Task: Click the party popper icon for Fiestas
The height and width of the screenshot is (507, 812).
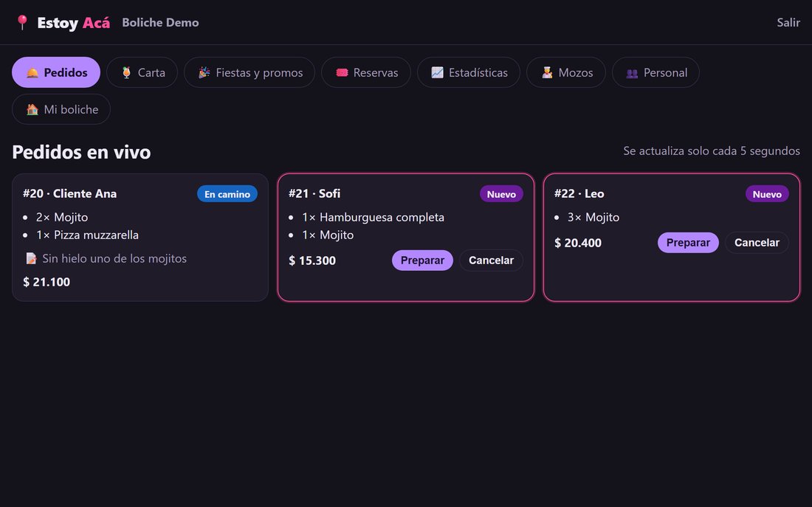Action: pos(204,72)
